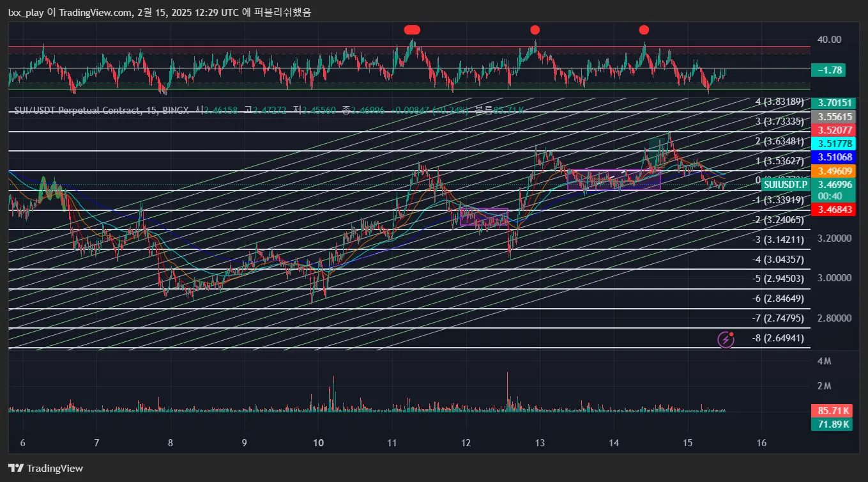This screenshot has height=482, width=868.
Task: Click date label 15 on time axis
Action: click(x=688, y=443)
